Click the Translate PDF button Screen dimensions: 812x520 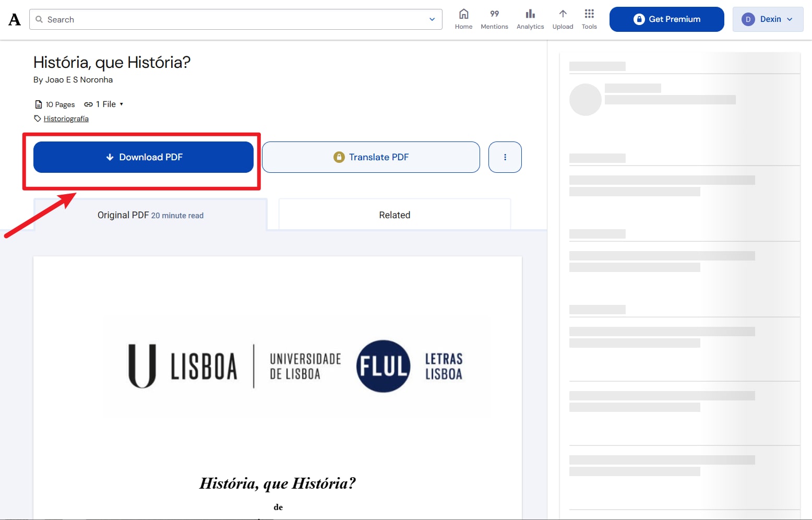click(371, 157)
